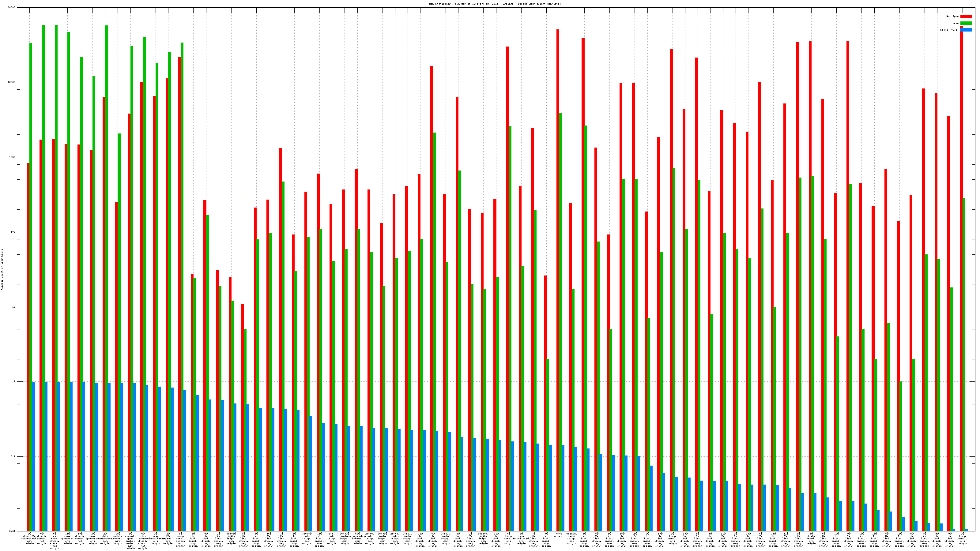Click the ubl.unsubscore.com x-axis label
This screenshot has height=551, width=980.
[x=105, y=538]
